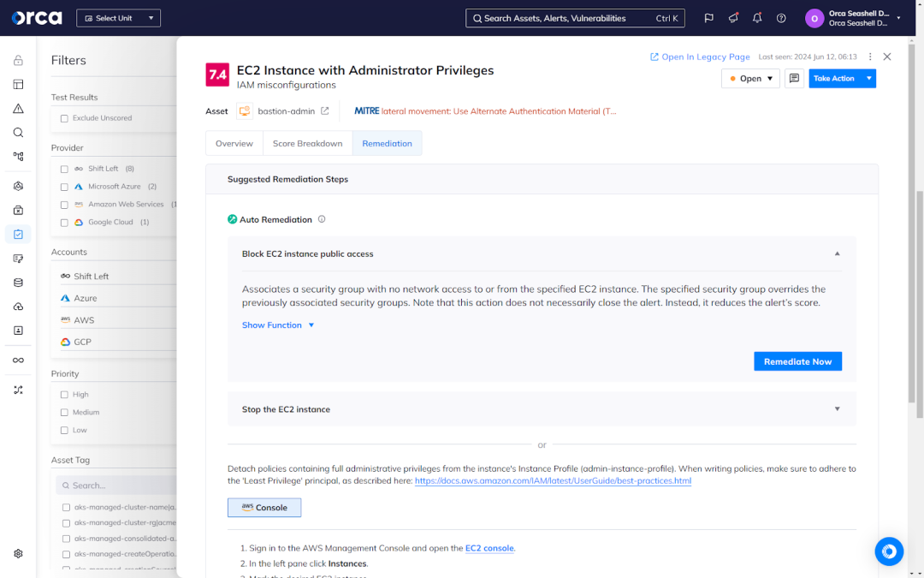Click the Remediate Now button

point(797,361)
